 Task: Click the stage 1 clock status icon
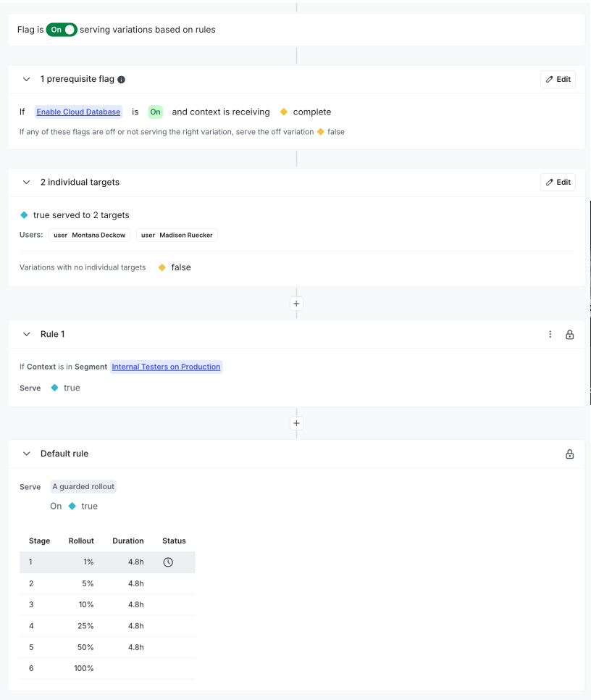[x=168, y=562]
